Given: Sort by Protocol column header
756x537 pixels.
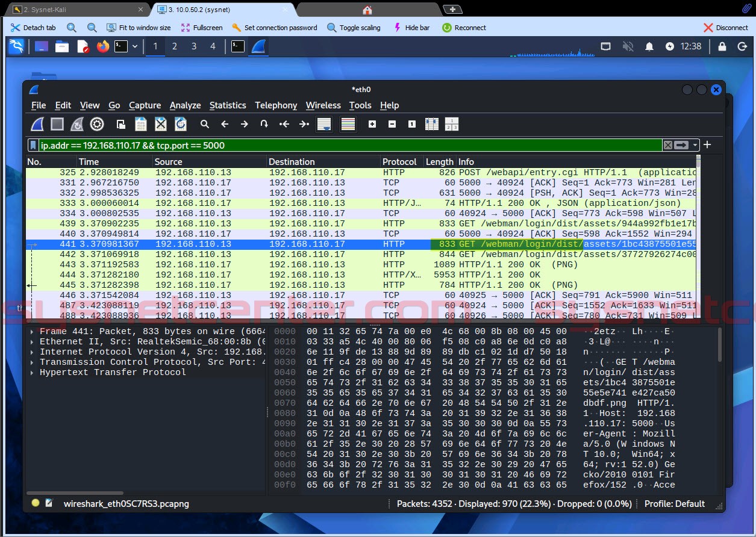Looking at the screenshot, I should [402, 161].
